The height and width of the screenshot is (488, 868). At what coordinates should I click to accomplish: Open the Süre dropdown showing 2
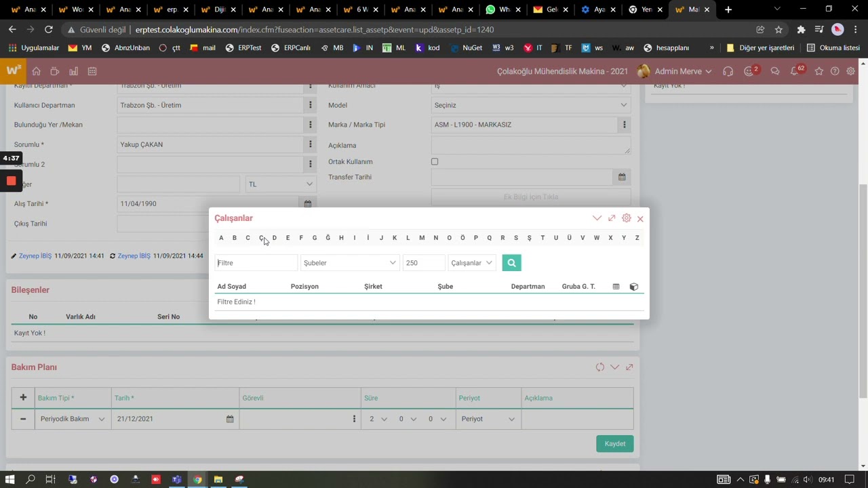[378, 419]
